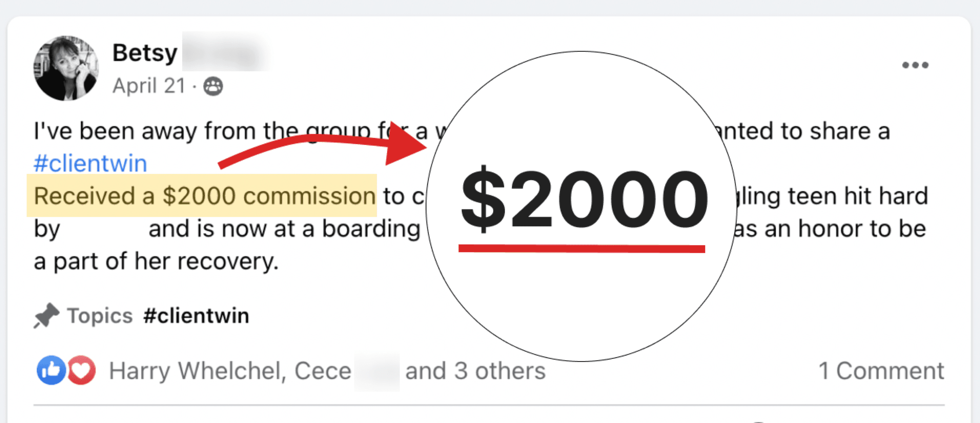Open the 1 Comment link

point(881,371)
